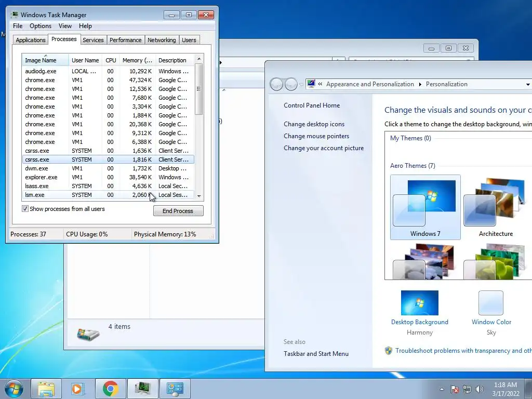Image resolution: width=532 pixels, height=399 pixels.
Task: Sort processes by CPU column
Action: tap(111, 60)
